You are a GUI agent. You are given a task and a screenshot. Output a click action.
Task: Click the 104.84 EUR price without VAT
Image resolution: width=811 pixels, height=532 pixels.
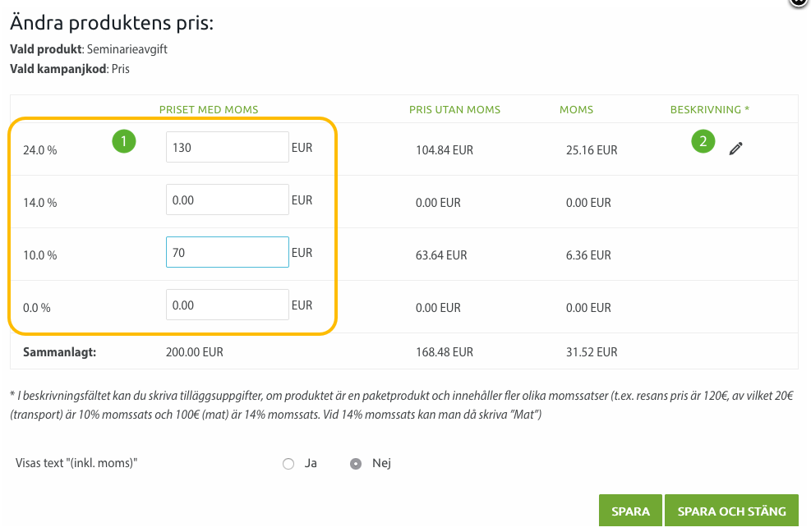[x=445, y=150]
